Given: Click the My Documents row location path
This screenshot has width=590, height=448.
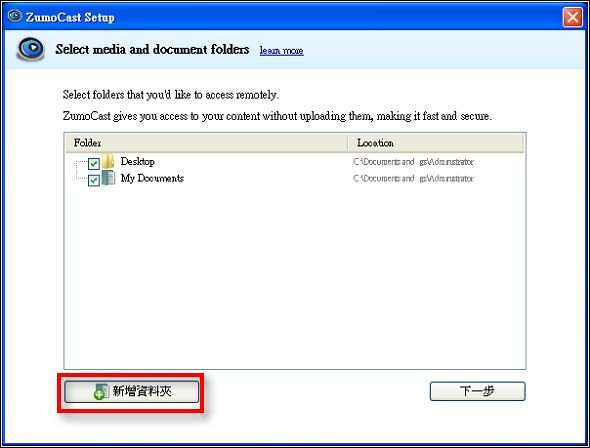Looking at the screenshot, I should 413,178.
